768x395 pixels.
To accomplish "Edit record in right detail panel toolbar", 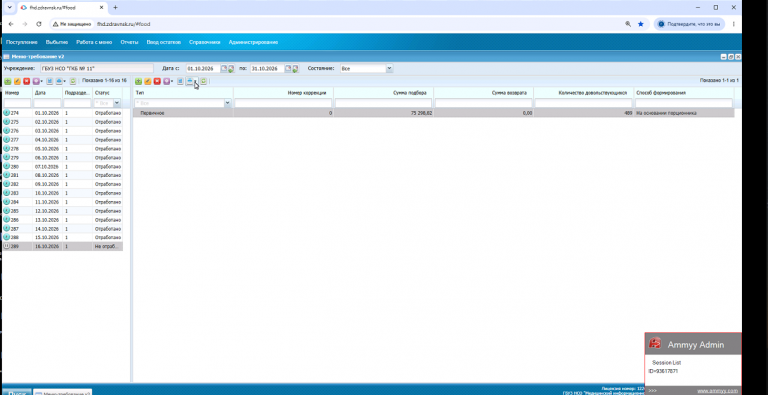I will click(147, 81).
